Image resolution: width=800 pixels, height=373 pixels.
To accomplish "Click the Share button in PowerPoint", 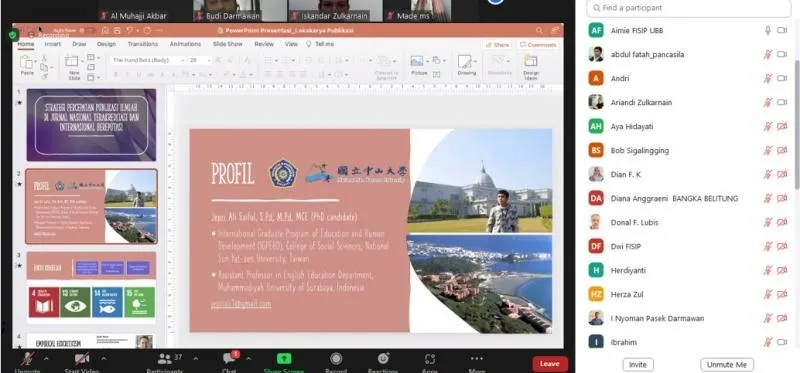I will [497, 45].
